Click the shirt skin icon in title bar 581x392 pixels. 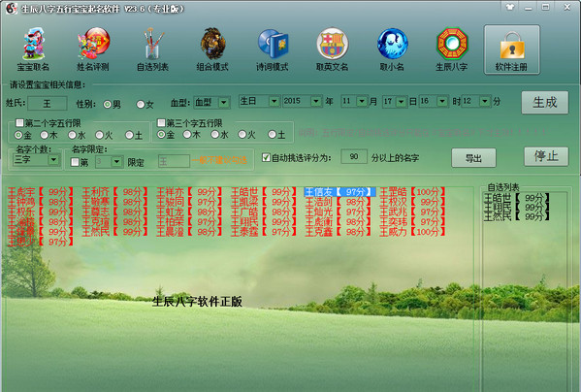click(x=510, y=7)
